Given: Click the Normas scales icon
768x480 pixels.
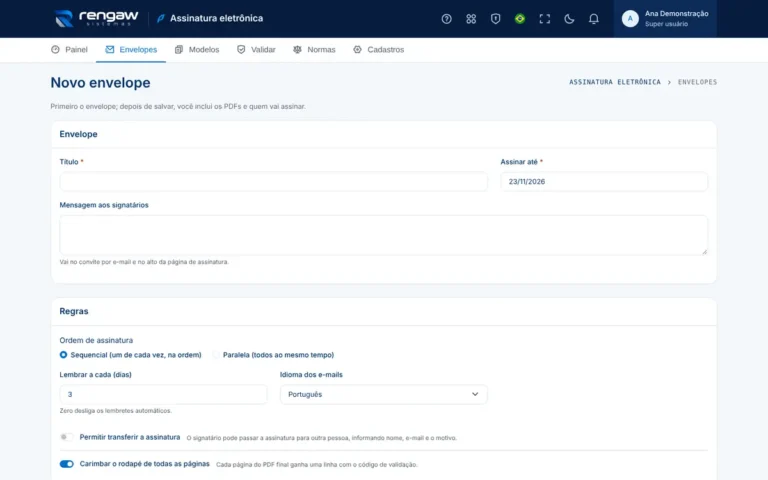Looking at the screenshot, I should click(297, 49).
